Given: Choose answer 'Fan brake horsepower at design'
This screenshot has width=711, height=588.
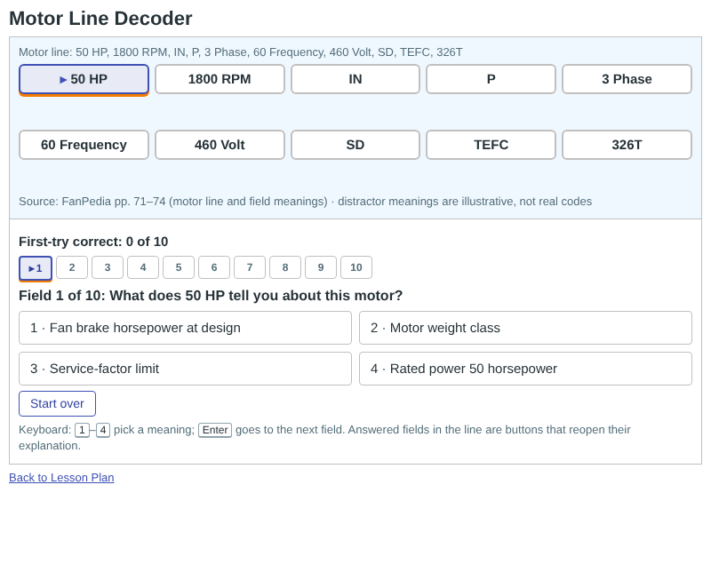Looking at the screenshot, I should click(x=186, y=328).
